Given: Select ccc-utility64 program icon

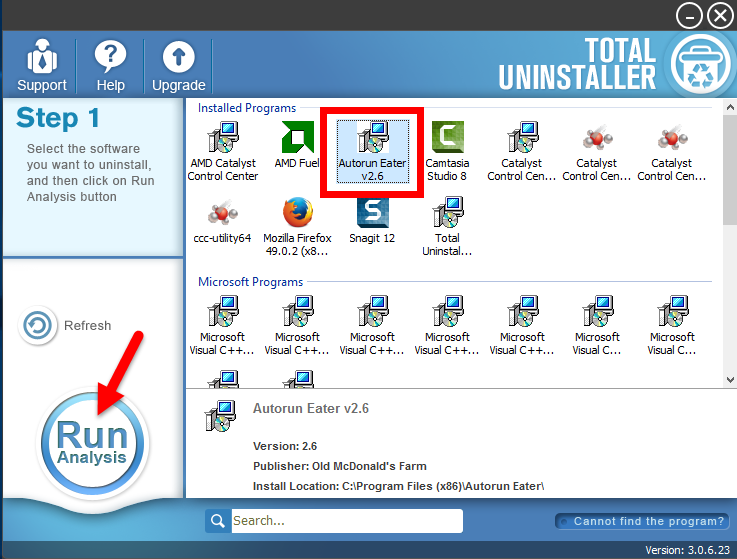Looking at the screenshot, I should pos(223,220).
